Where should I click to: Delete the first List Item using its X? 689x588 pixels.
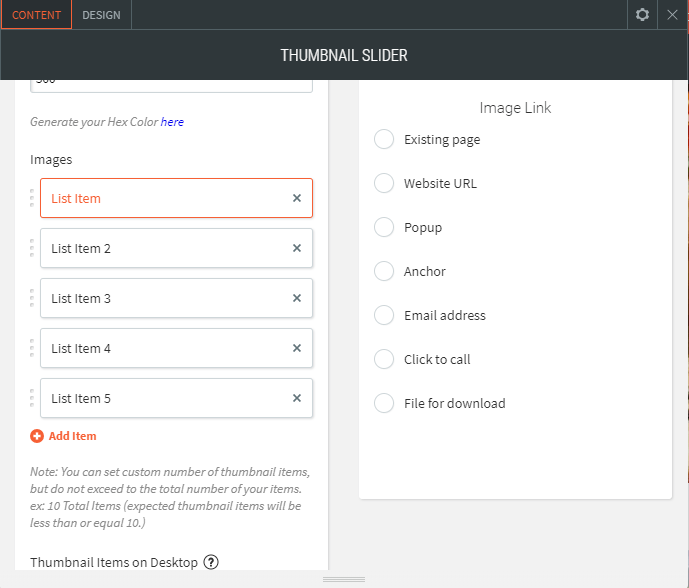297,198
